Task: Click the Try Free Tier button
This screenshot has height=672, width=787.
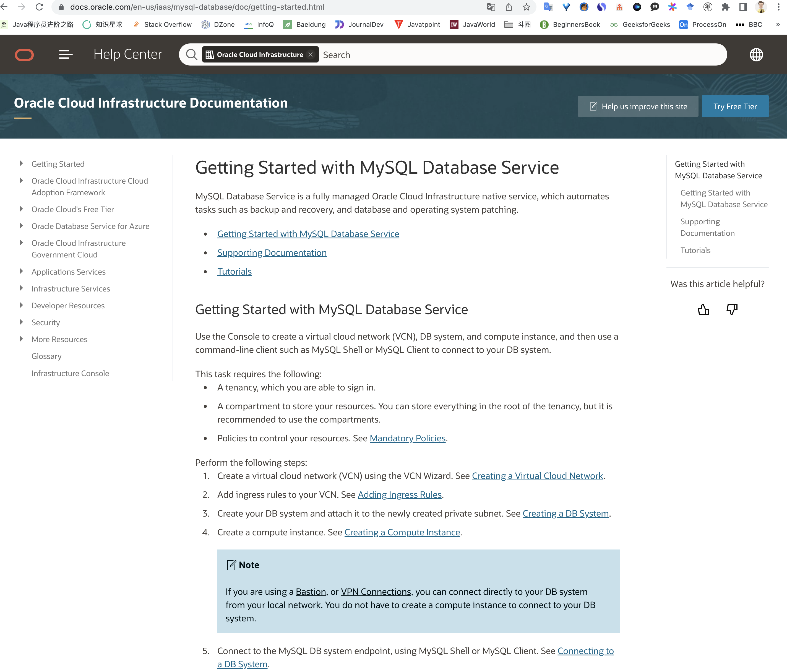Action: point(734,106)
